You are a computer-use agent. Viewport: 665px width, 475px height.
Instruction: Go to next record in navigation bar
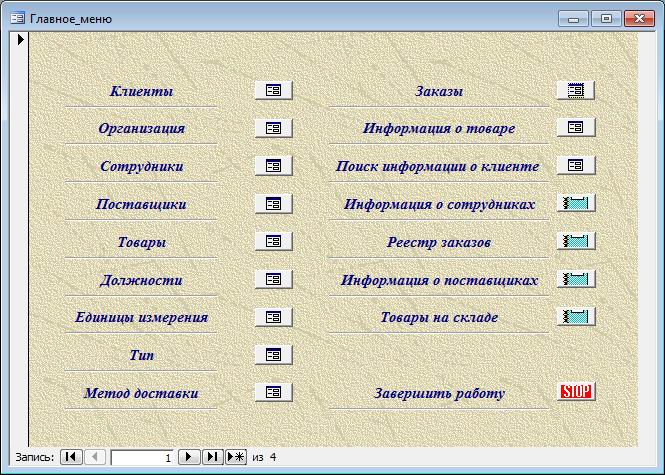(x=189, y=457)
